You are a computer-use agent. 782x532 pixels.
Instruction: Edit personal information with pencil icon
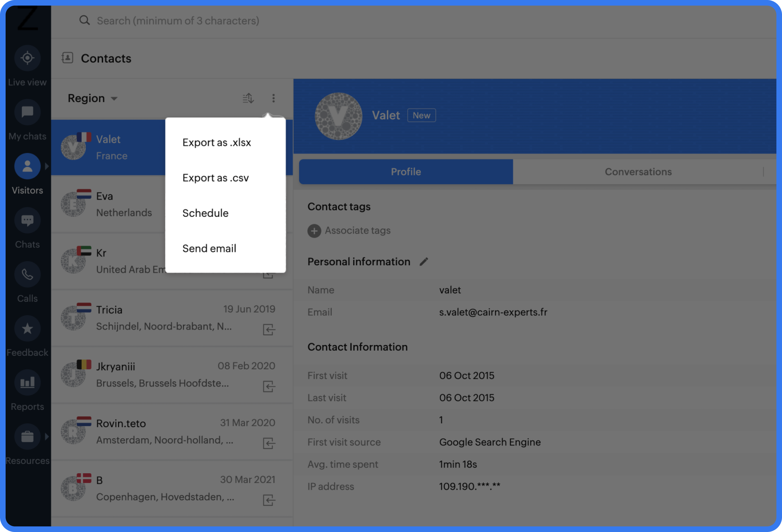point(424,262)
